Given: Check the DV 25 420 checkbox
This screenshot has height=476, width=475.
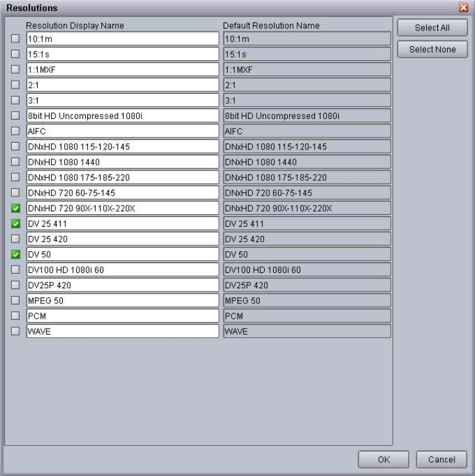Looking at the screenshot, I should pyautogui.click(x=15, y=239).
